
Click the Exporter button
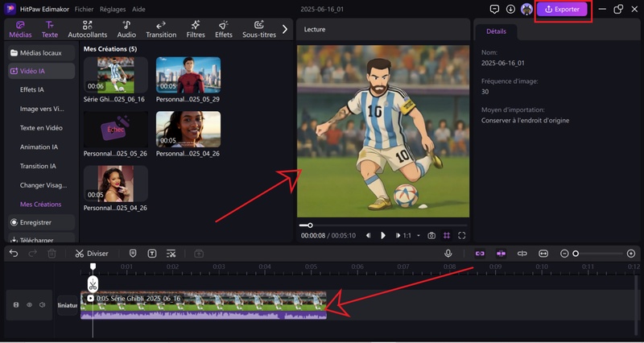[562, 10]
